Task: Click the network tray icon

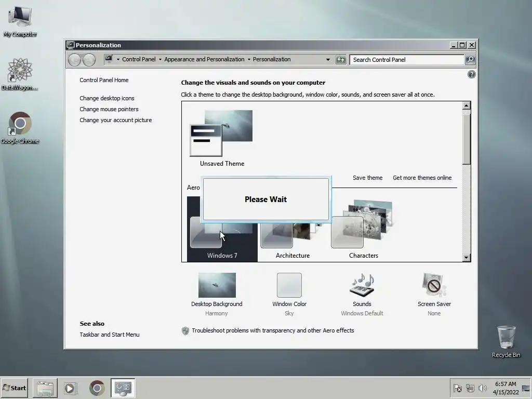Action: pos(470,388)
